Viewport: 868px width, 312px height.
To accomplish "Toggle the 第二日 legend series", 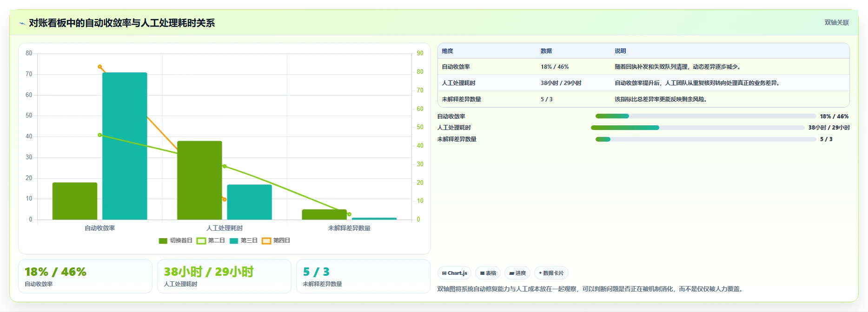I will pyautogui.click(x=211, y=240).
